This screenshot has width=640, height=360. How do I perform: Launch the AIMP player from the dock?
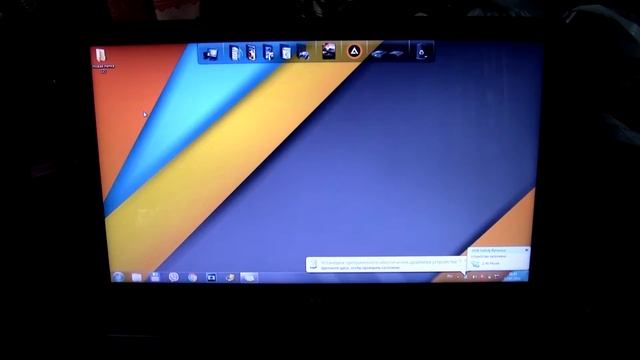(x=354, y=52)
